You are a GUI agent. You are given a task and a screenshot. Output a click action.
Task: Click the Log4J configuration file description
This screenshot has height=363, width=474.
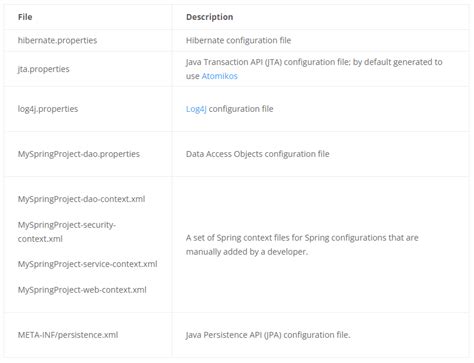click(229, 109)
